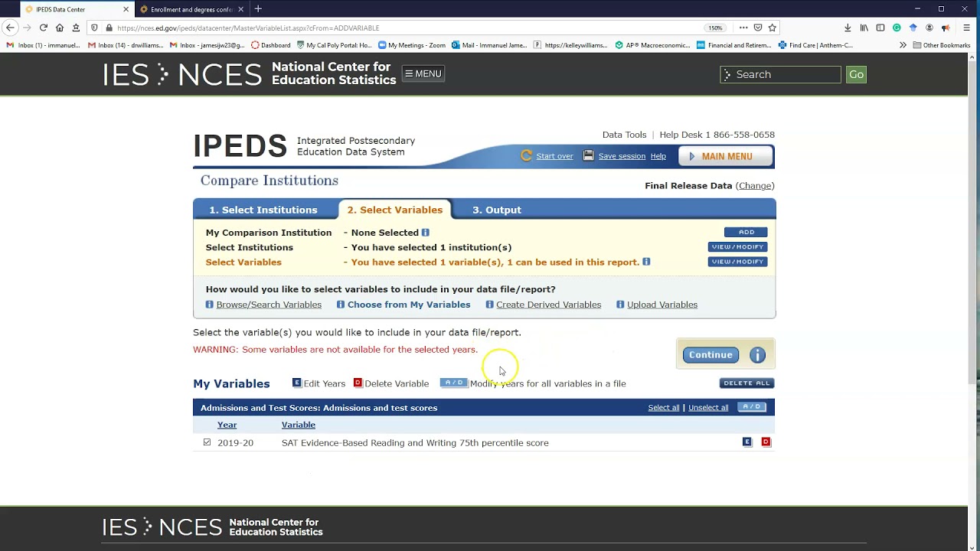The height and width of the screenshot is (551, 980).
Task: Open a new browser tab
Action: click(x=258, y=9)
